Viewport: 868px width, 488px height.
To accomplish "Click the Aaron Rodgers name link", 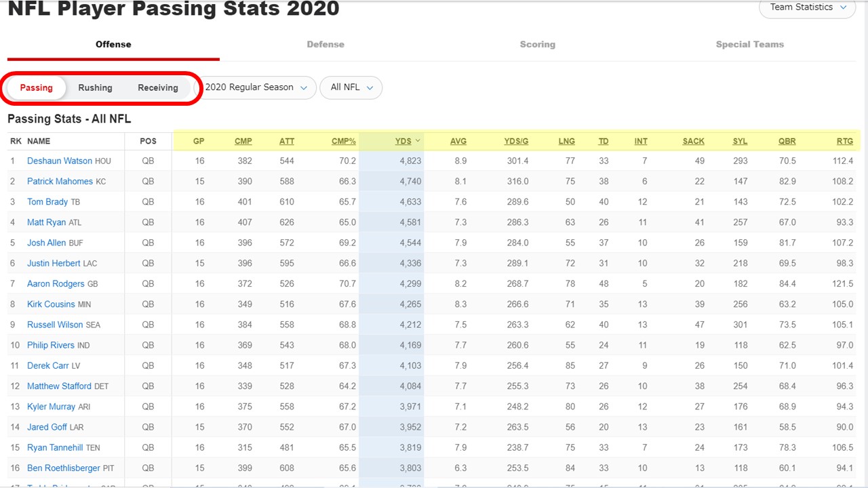I will click(56, 284).
